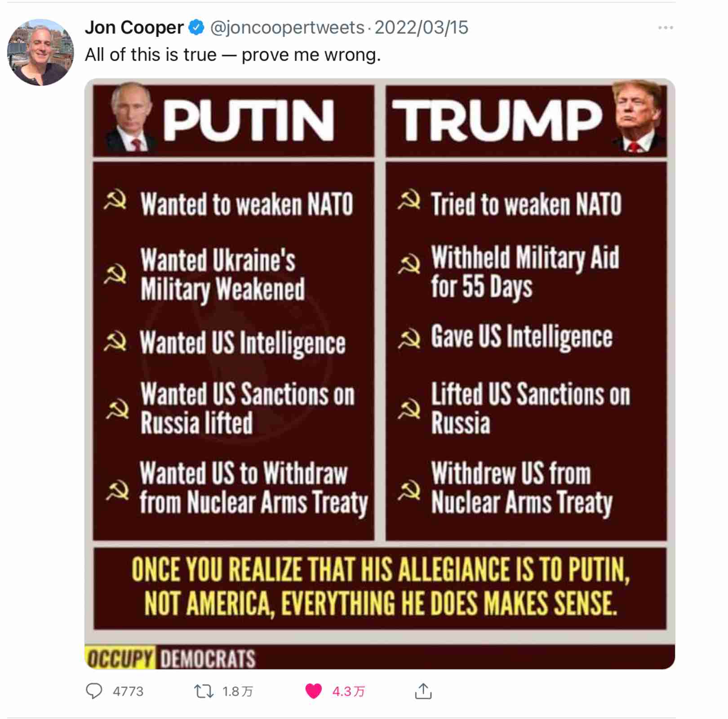Open the @joncoopertweets handle link
728x719 pixels.
point(287,27)
